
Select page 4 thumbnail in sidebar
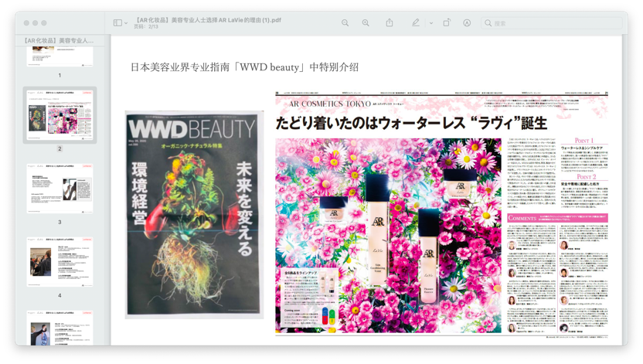(x=60, y=261)
